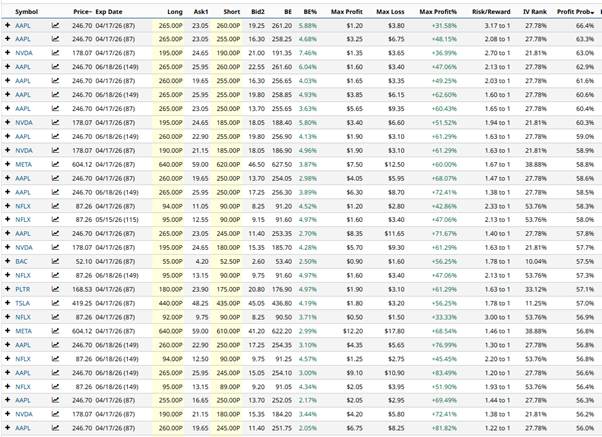Open chart icon for AAPL row with BE 258.25

[x=55, y=39]
